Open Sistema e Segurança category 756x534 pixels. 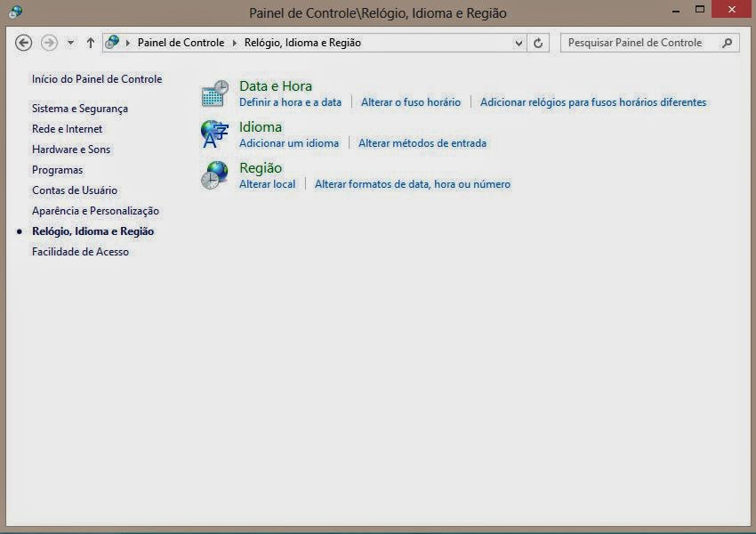coord(80,109)
